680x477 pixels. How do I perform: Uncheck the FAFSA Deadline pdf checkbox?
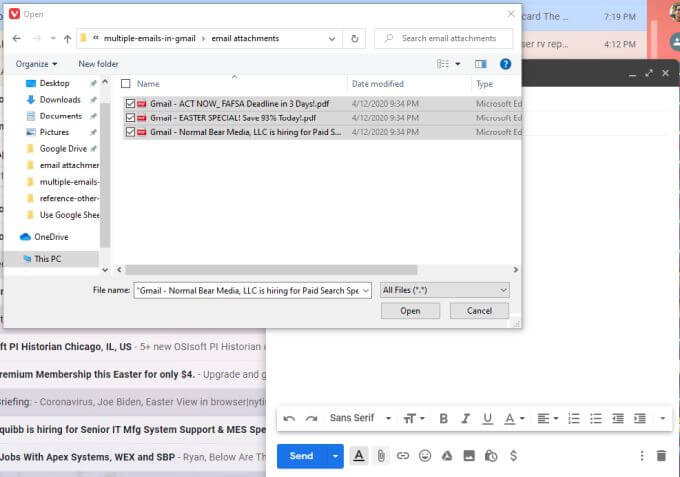point(130,104)
